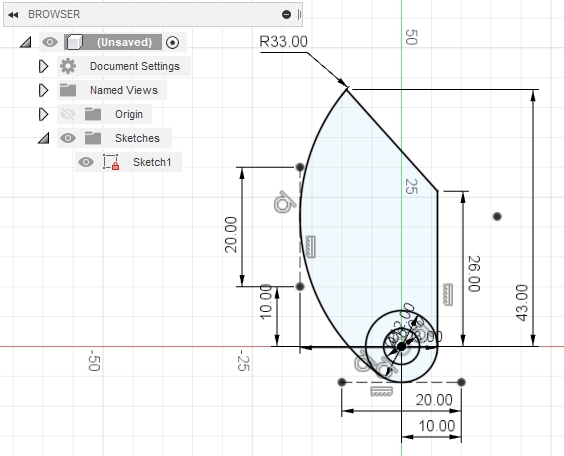Expand the Origin folder
Viewport: 564px width, 456px height.
coord(43,114)
